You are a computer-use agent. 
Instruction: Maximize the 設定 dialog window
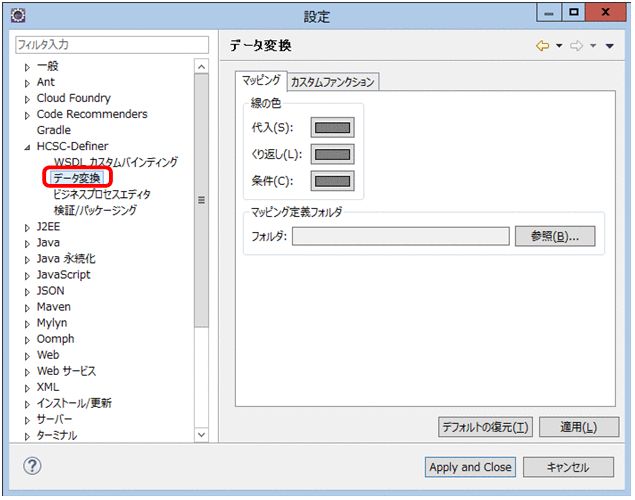click(x=573, y=13)
